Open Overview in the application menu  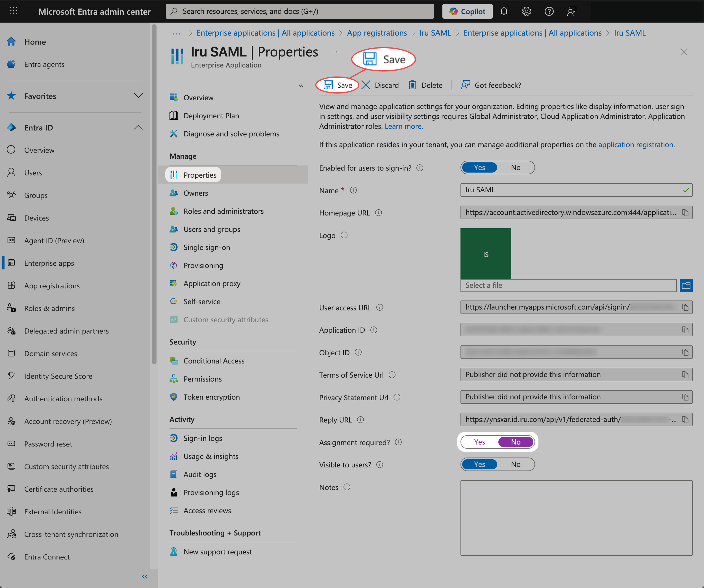pyautogui.click(x=198, y=97)
